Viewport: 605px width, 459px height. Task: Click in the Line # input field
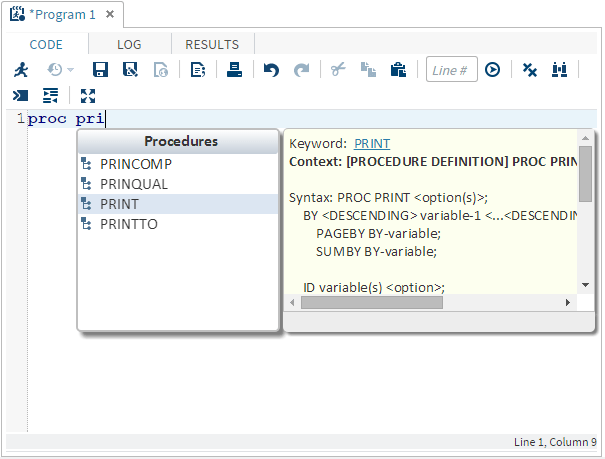(450, 70)
